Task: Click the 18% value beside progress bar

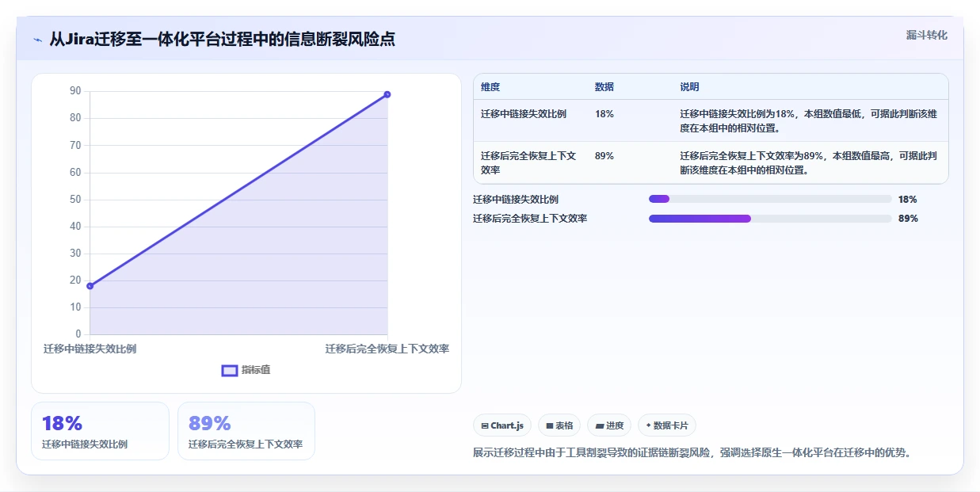Action: (908, 200)
